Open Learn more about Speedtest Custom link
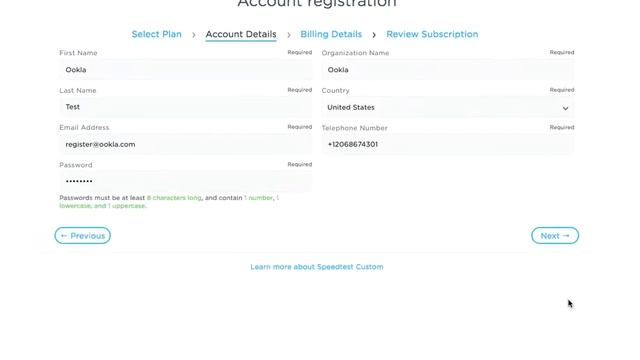This screenshot has width=640, height=360. click(317, 267)
